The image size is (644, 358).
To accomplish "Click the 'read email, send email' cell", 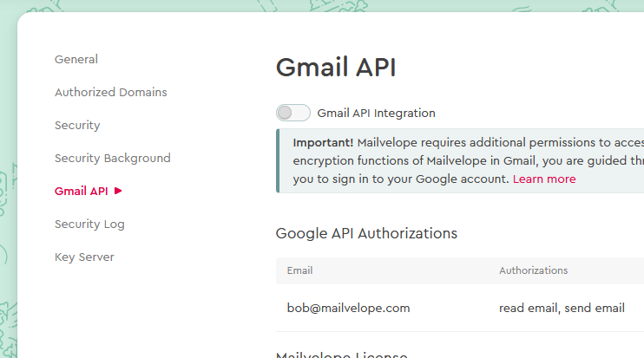I will pos(562,308).
